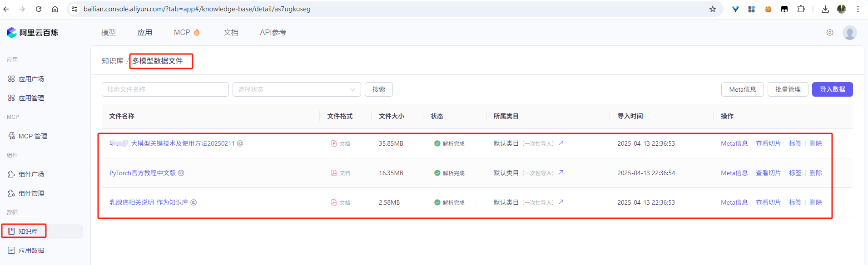The height and width of the screenshot is (265, 868).
Task: Open the 乳腺癌相关说明-作为知识库 file
Action: click(x=149, y=202)
